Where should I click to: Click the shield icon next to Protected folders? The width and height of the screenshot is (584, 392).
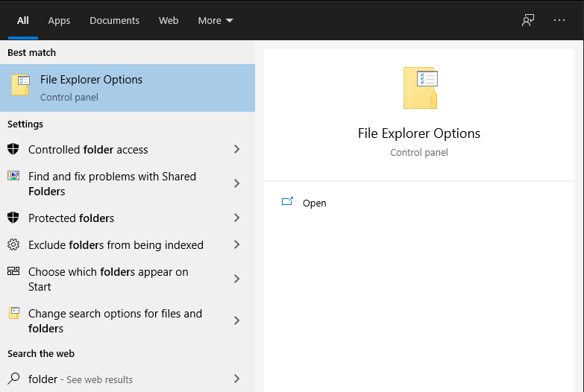coord(13,218)
